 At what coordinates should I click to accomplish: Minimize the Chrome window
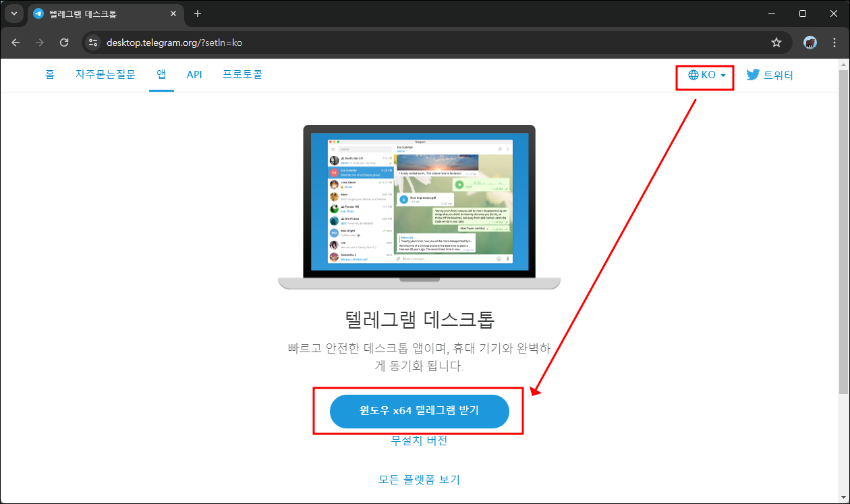tap(771, 13)
